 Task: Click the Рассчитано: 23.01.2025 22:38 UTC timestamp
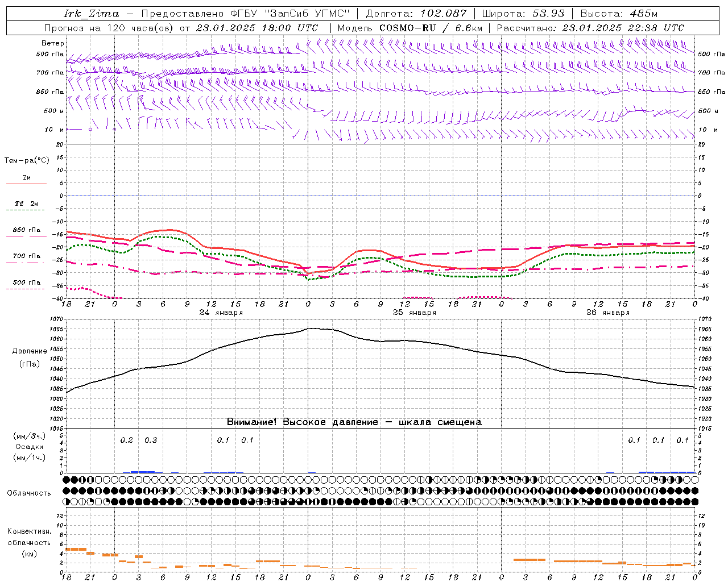pos(590,28)
